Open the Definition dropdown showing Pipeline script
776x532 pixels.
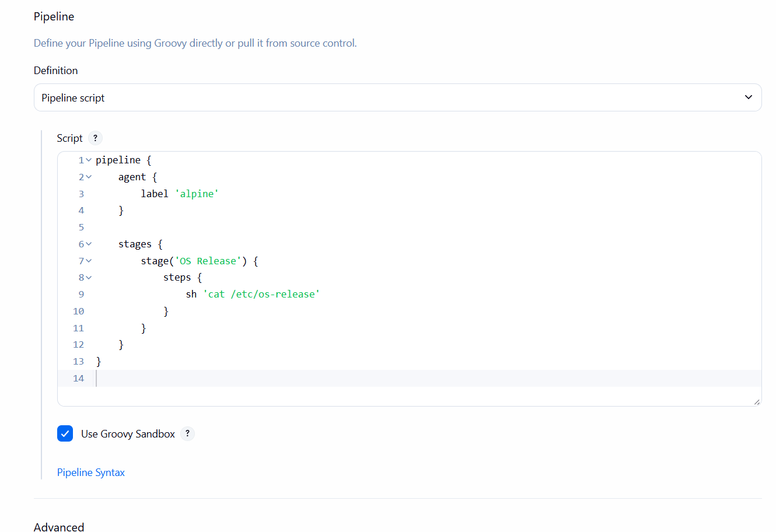pyautogui.click(x=397, y=97)
